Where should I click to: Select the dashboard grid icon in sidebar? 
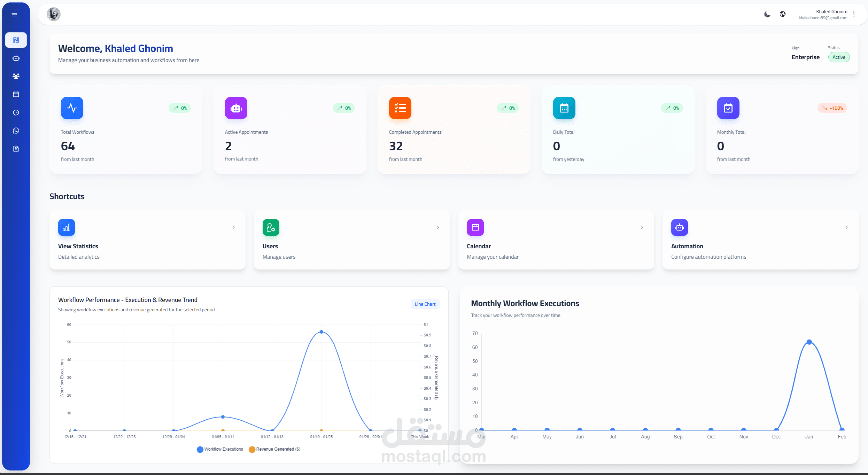tap(16, 40)
